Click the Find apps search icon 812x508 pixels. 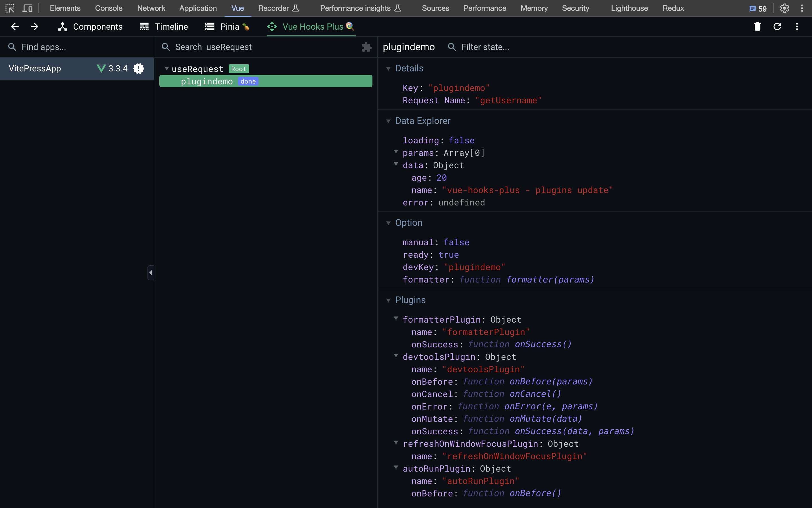coord(12,47)
